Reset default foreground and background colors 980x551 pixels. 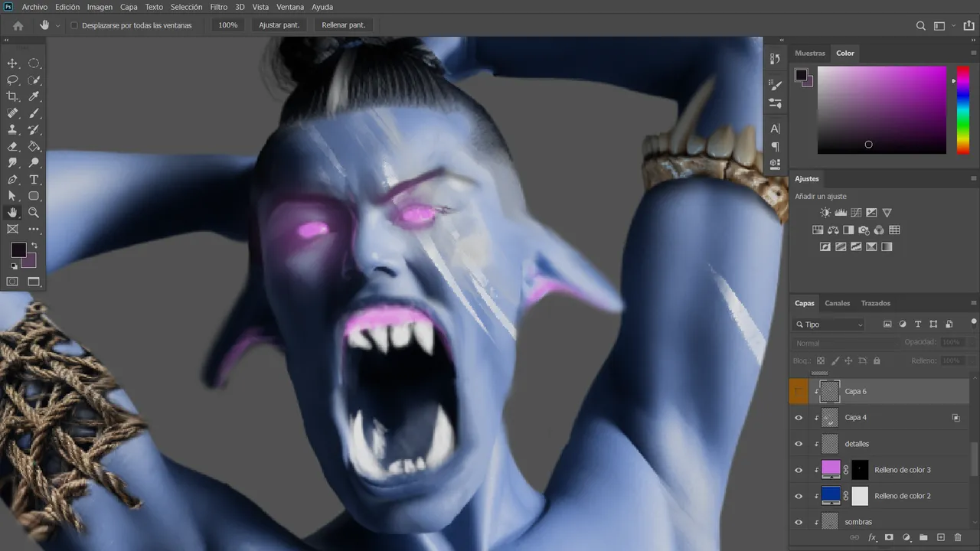coord(13,266)
